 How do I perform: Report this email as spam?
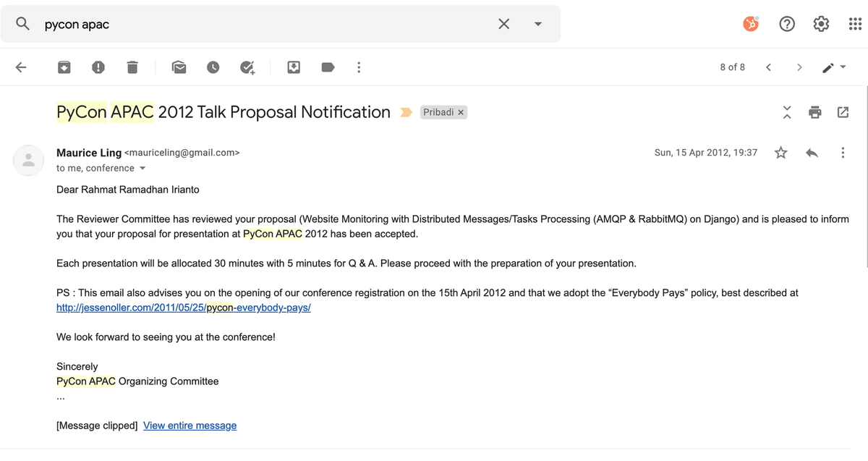click(x=98, y=67)
